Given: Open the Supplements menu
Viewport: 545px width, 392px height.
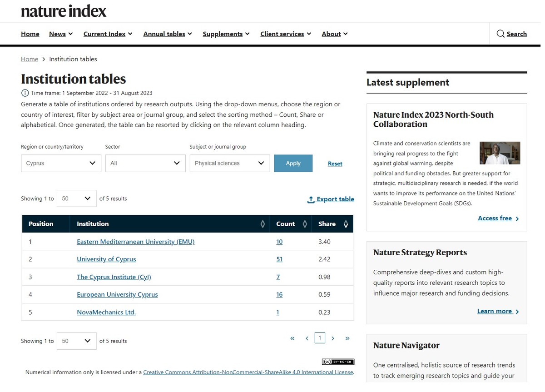Looking at the screenshot, I should 226,34.
